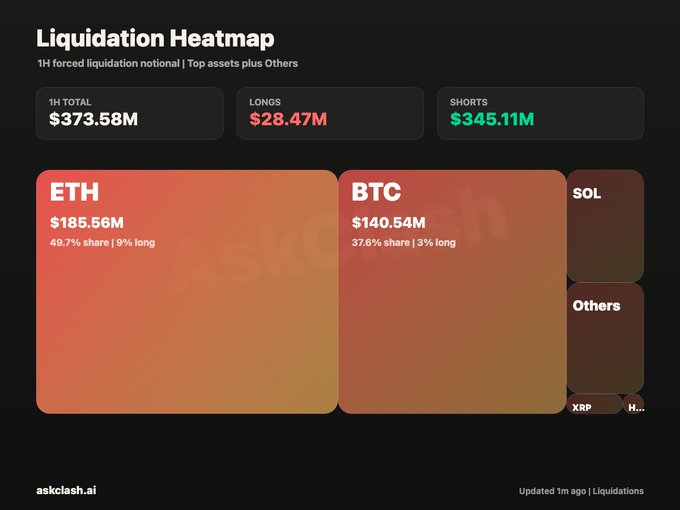Open the 1H TOTAL stat card
The height and width of the screenshot is (510, 680).
130,113
